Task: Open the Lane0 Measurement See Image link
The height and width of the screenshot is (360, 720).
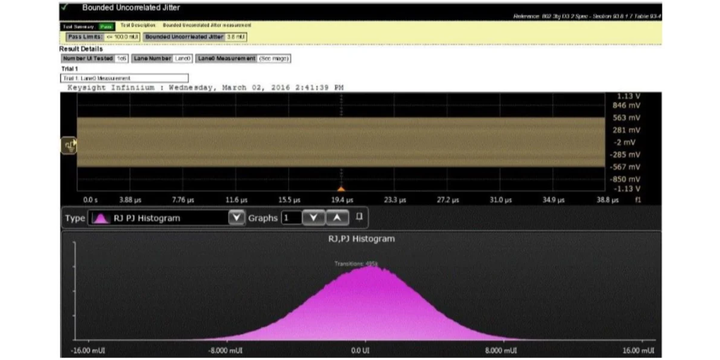Action: point(274,59)
